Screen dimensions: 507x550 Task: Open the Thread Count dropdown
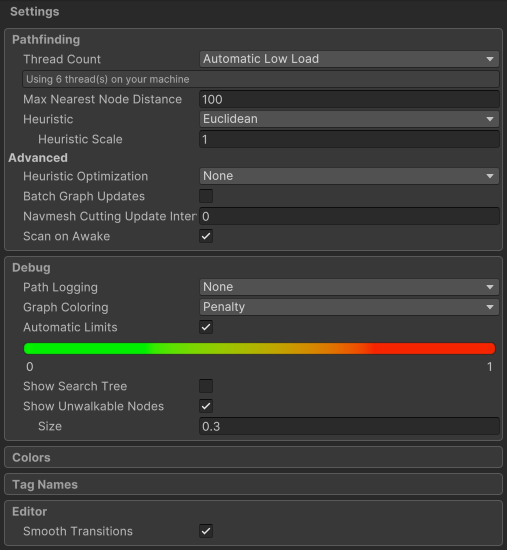349,59
